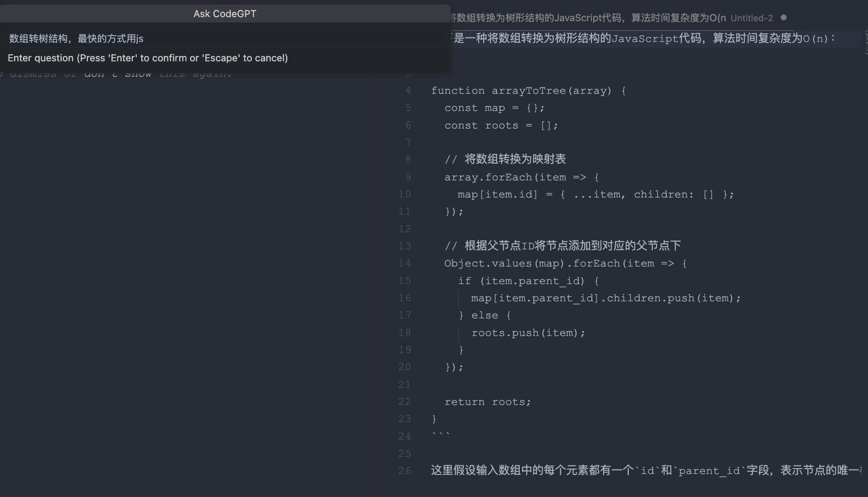Place cursor on arrayToTree function name
Image resolution: width=868 pixels, height=497 pixels.
coord(528,91)
